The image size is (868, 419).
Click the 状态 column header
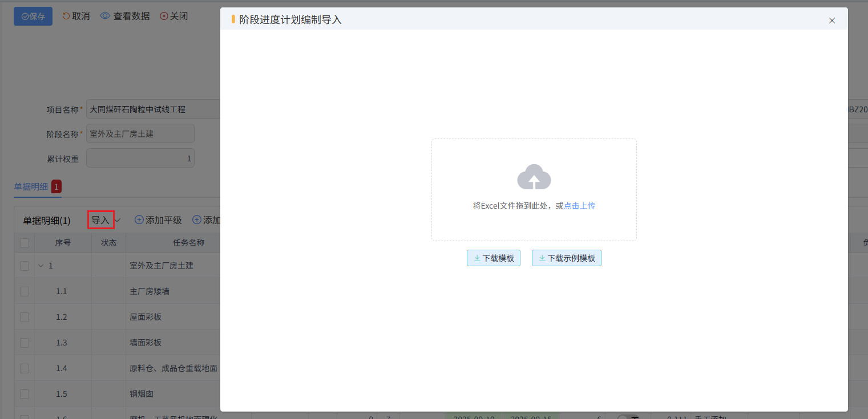(x=109, y=243)
